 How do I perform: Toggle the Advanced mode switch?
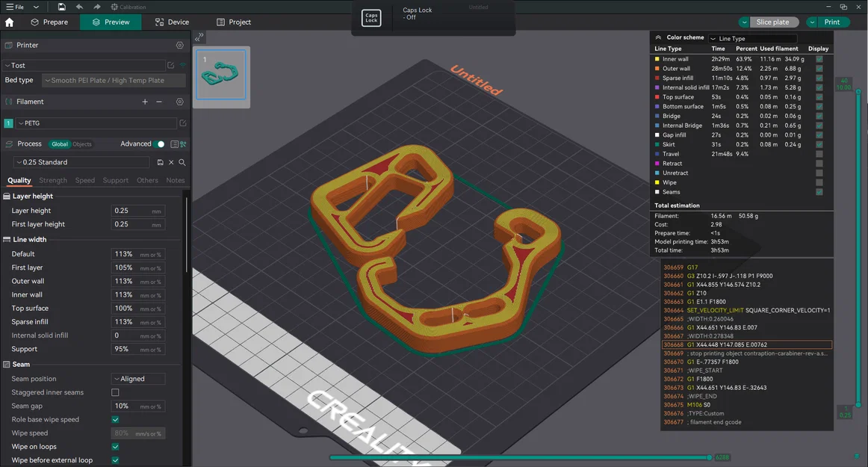[159, 144]
